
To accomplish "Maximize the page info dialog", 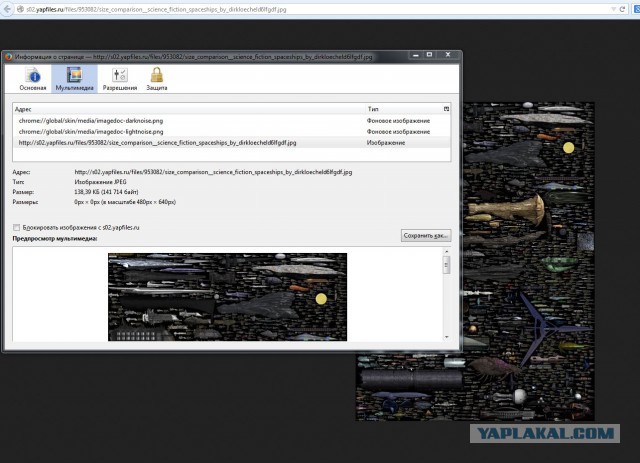I will click(429, 55).
